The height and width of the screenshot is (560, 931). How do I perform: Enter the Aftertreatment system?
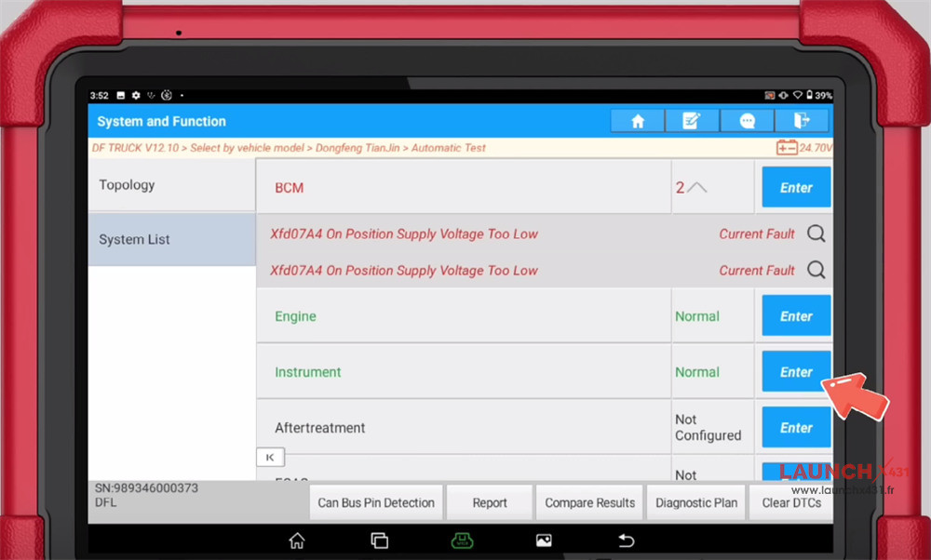796,427
